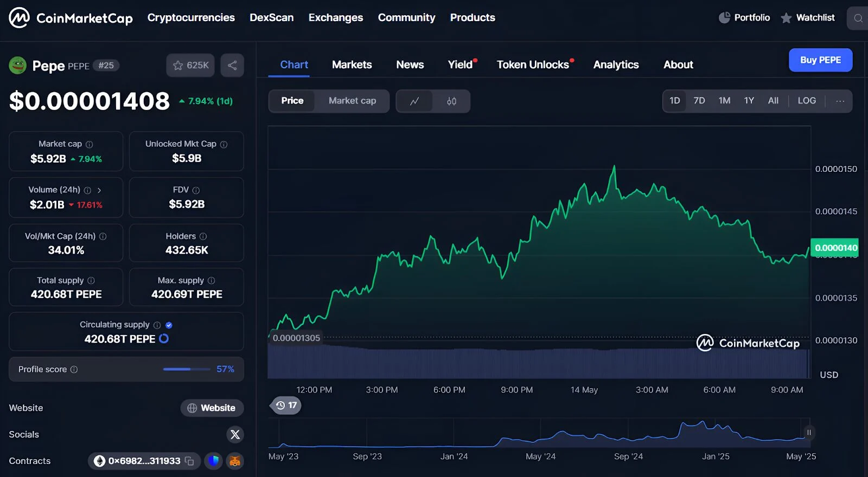Open the chart more options ellipsis
Viewport: 868px width, 477px height.
pyautogui.click(x=840, y=101)
